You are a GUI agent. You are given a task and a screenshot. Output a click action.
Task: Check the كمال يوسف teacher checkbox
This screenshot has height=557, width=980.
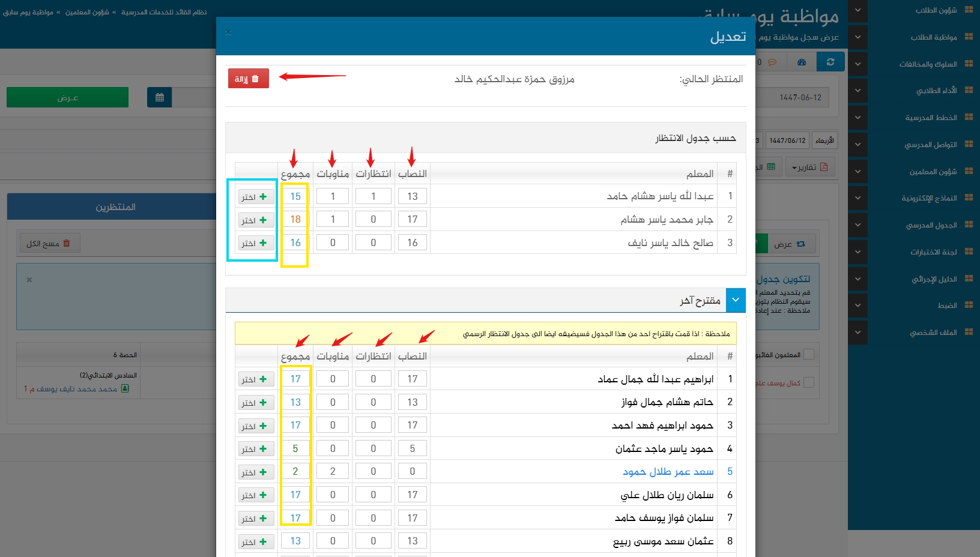[x=809, y=382]
